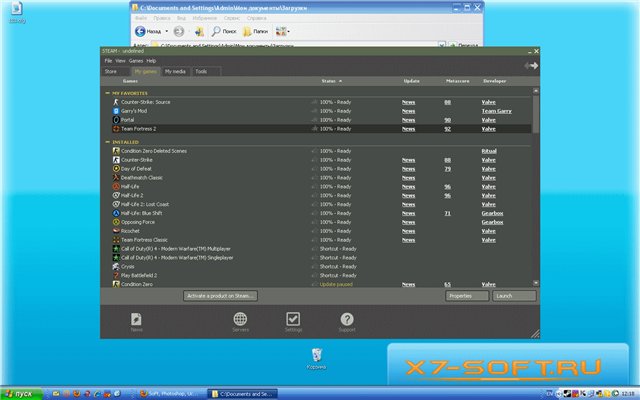Viewport: 640px width, 400px height.
Task: Click Activate a product on Steam button
Action: 220,296
